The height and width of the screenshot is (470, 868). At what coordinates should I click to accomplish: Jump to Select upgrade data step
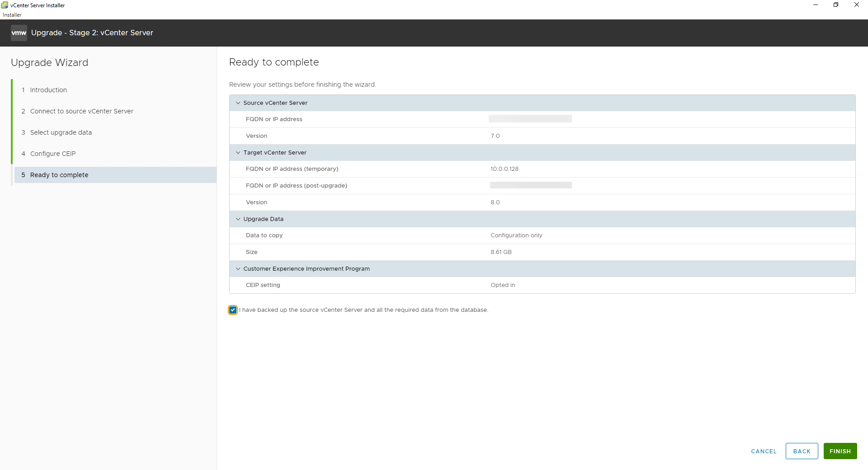[61, 132]
